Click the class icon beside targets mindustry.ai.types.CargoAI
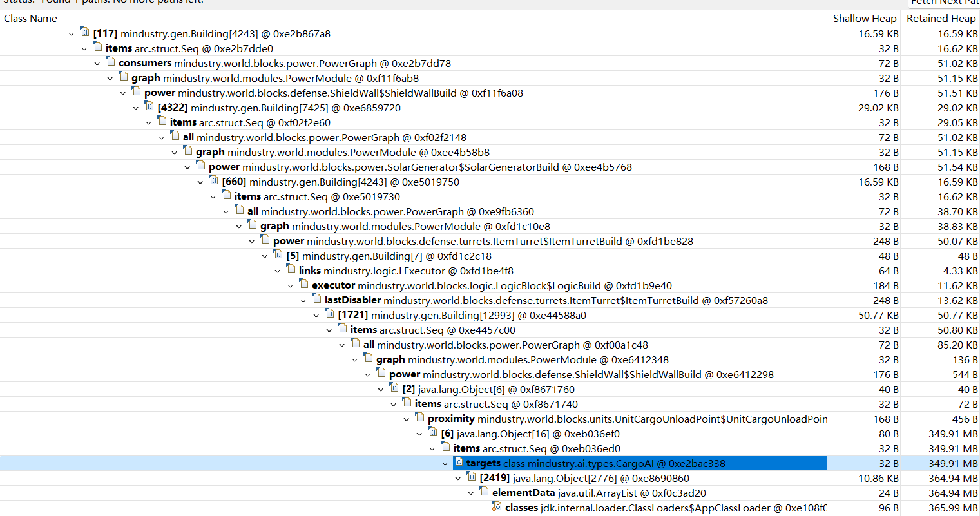Screen dimensions: 980x516 pyautogui.click(x=458, y=463)
